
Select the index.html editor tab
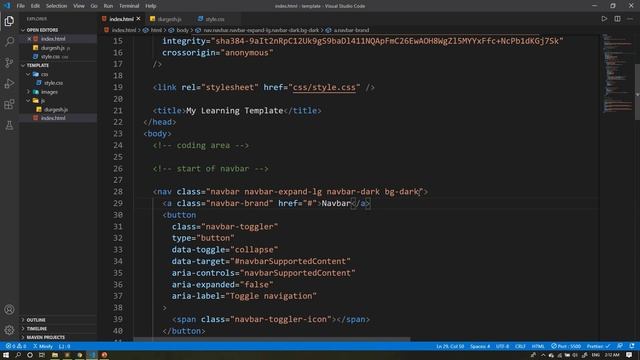coord(121,19)
